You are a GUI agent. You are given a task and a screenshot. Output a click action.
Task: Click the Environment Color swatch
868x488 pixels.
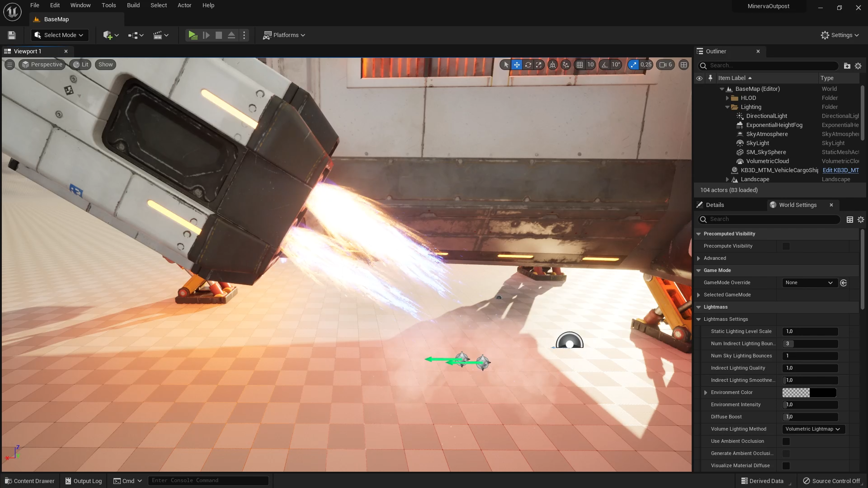point(809,393)
